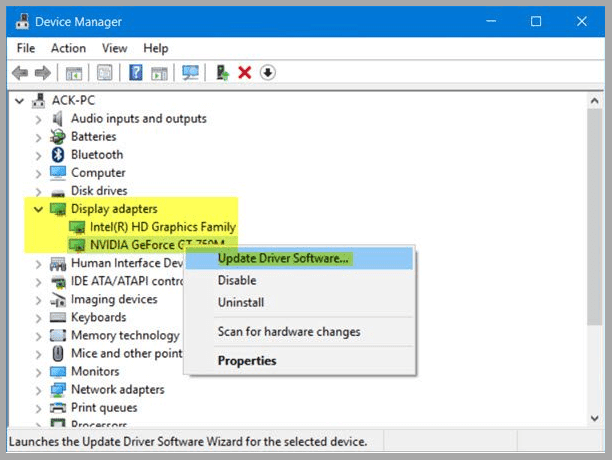
Task: Select the Memory technology row
Action: pos(125,336)
